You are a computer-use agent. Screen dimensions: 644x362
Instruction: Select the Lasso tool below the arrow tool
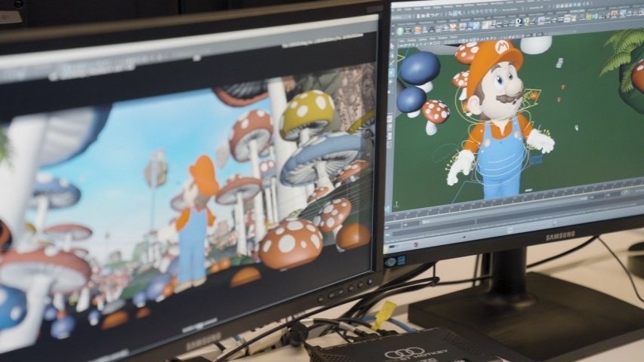pos(391,55)
